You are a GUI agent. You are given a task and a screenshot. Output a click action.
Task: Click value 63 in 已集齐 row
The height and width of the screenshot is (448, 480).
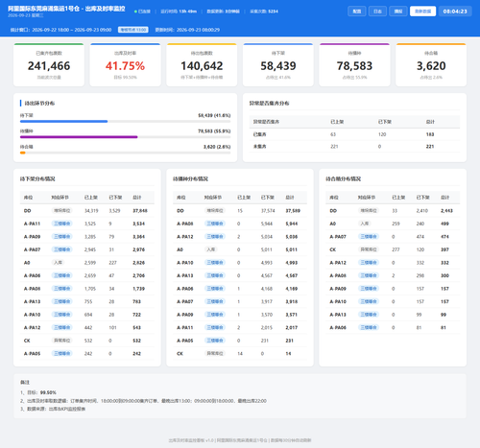pyautogui.click(x=333, y=134)
